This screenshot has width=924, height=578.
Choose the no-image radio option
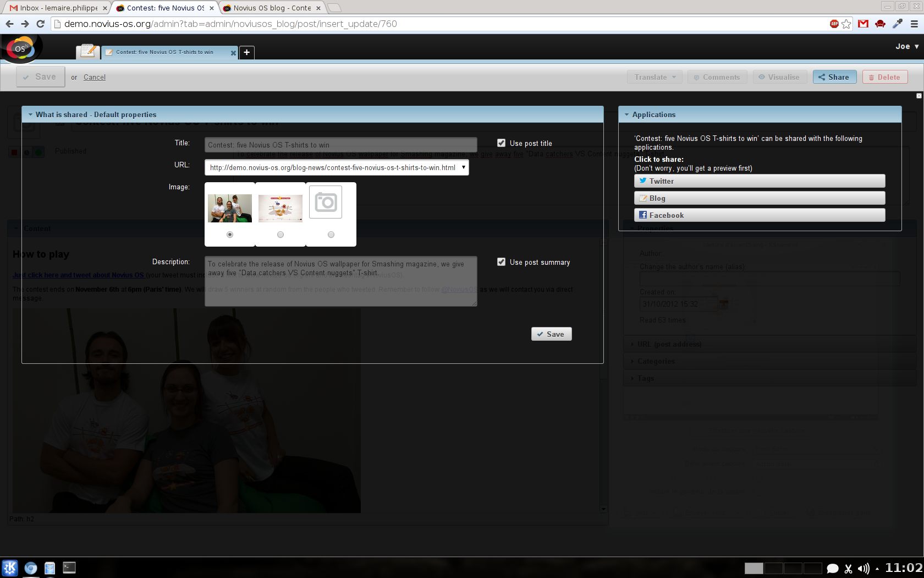pos(331,235)
